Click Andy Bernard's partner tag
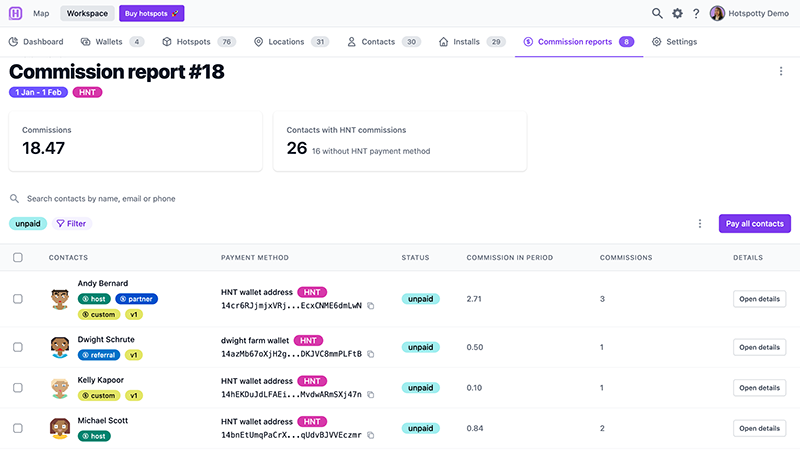Viewport: 800px width, 456px height. (137, 299)
